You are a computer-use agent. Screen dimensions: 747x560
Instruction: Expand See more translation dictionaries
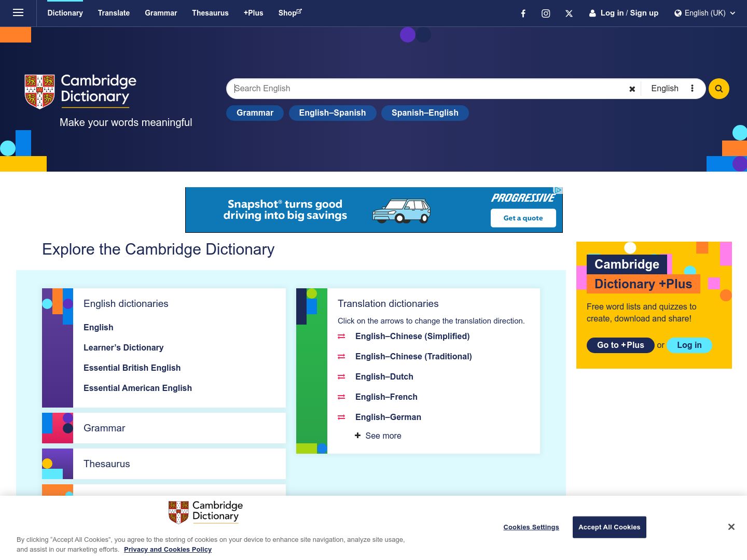click(x=378, y=436)
